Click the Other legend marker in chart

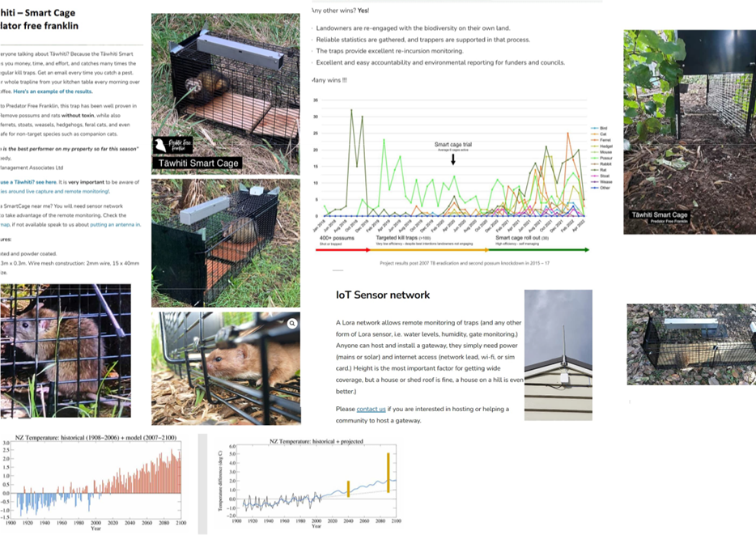pyautogui.click(x=595, y=188)
